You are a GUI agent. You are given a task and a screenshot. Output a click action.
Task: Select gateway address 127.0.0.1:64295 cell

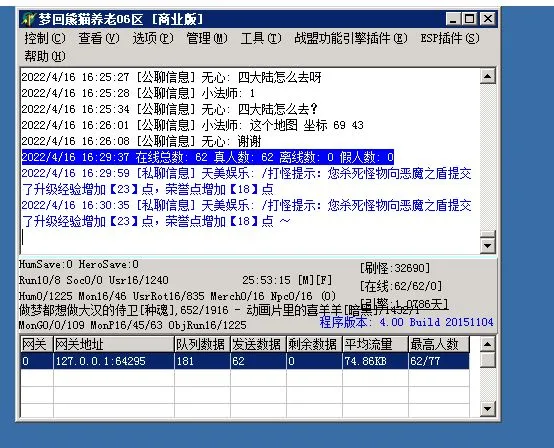[x=114, y=361]
